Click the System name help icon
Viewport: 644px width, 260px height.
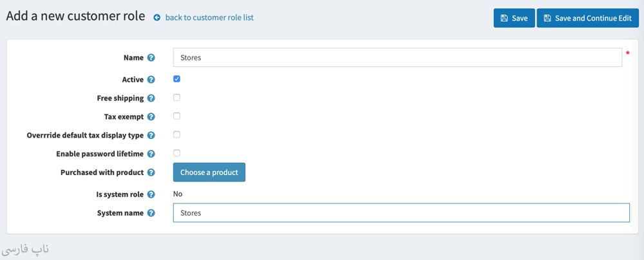point(151,213)
